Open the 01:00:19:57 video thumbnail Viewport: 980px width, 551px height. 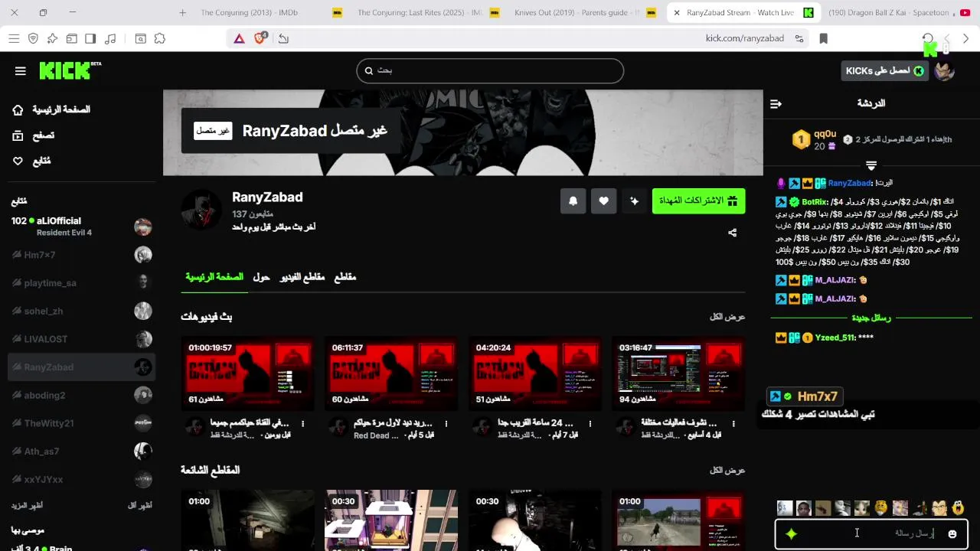pyautogui.click(x=247, y=373)
